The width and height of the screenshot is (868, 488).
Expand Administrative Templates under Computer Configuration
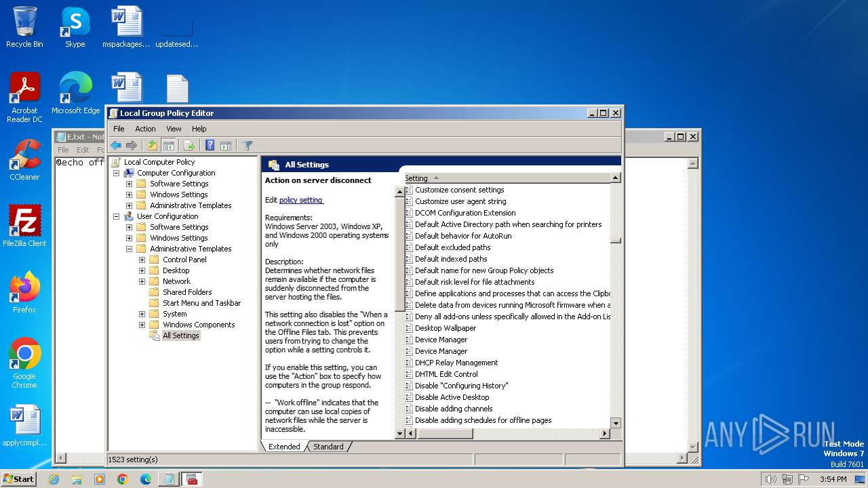tap(129, 205)
